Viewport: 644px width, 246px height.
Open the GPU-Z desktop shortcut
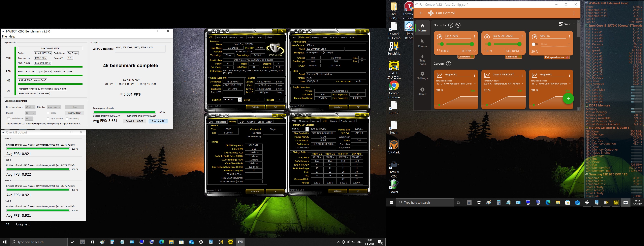[394, 108]
